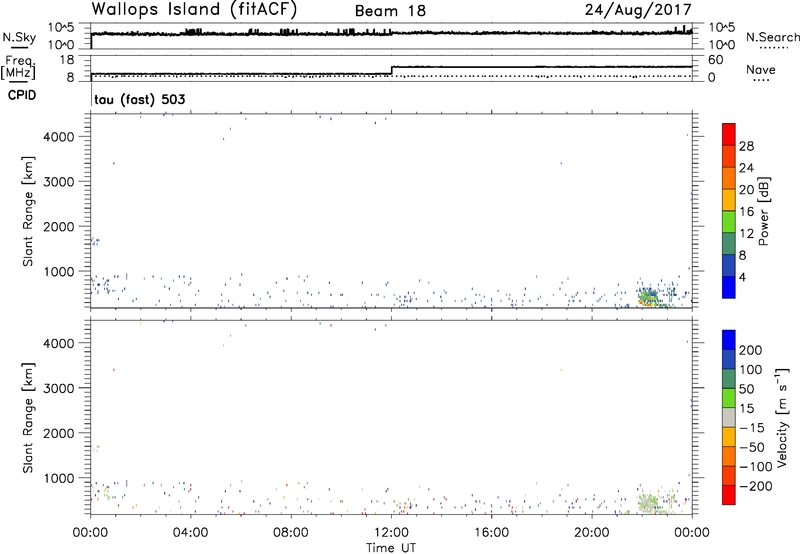Select the 'Beam 18' label
The height and width of the screenshot is (554, 800).
[390, 11]
